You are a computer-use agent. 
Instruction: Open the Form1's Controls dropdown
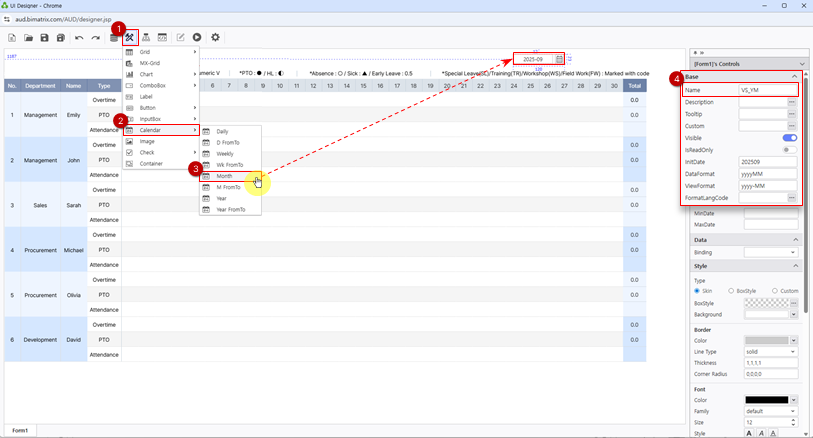pyautogui.click(x=802, y=64)
